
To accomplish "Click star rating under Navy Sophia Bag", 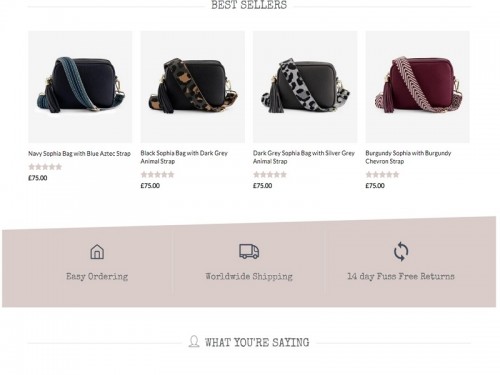I will click(x=45, y=167).
